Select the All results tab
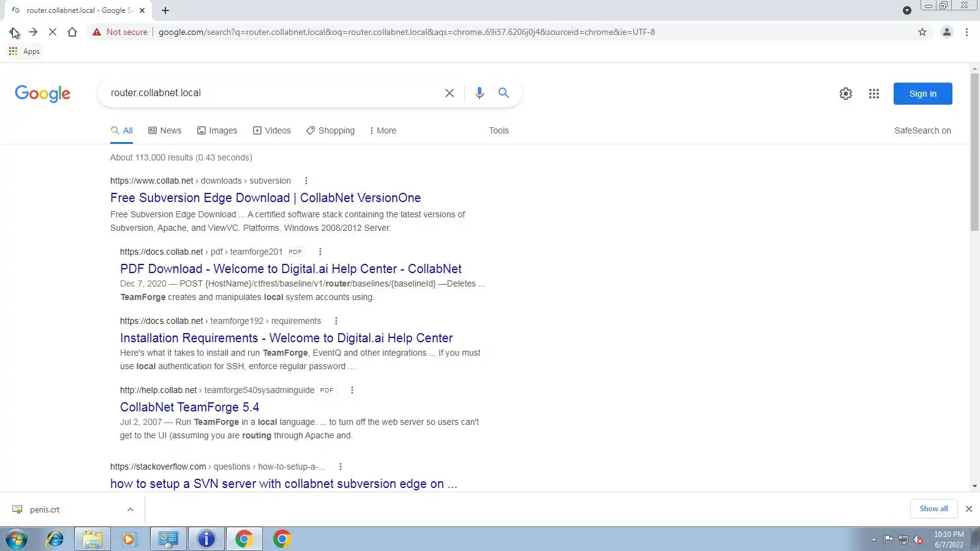The height and width of the screenshot is (551, 980). [x=122, y=130]
